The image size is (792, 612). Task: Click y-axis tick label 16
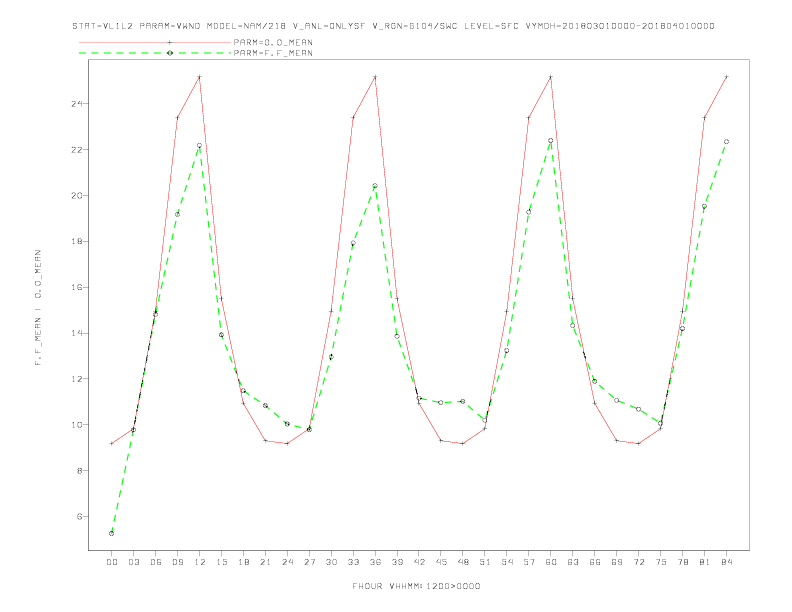77,287
